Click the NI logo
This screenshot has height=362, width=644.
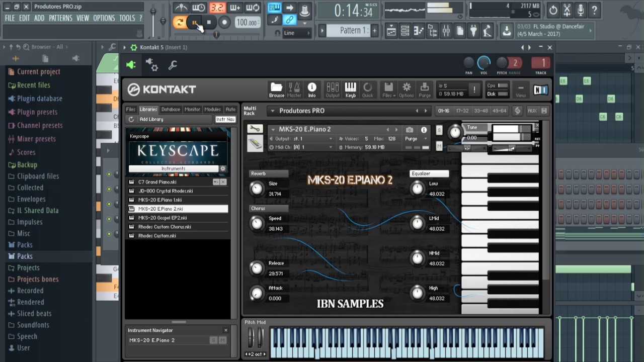[x=540, y=90]
